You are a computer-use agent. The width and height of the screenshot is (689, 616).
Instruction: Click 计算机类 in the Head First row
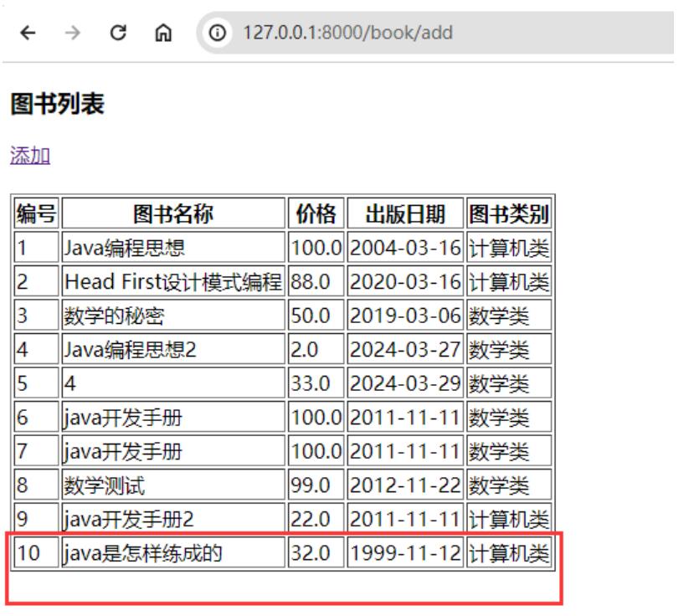tap(509, 282)
